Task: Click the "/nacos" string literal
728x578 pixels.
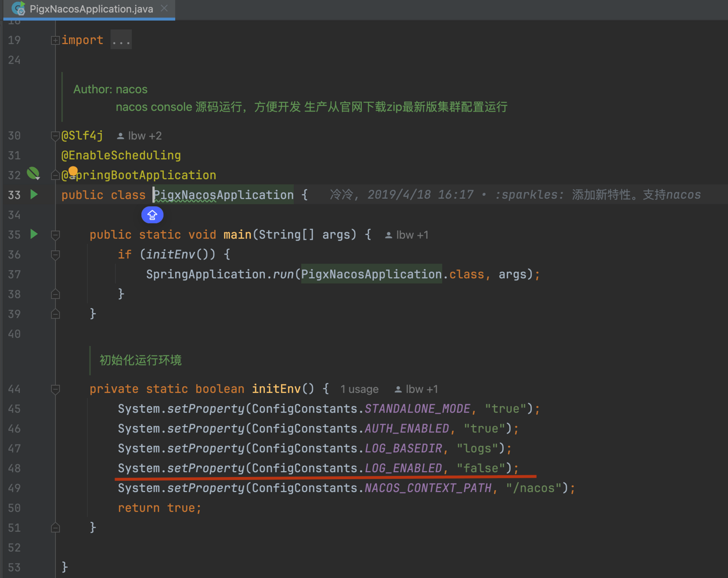Action: [534, 488]
